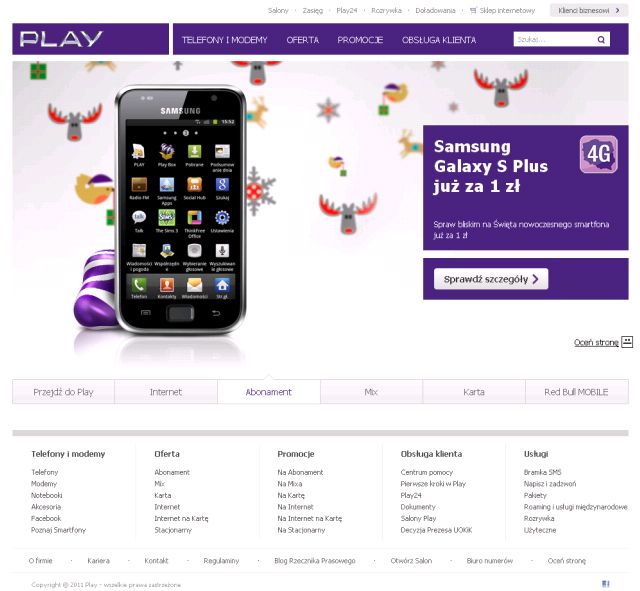This screenshot has height=591, width=640.
Task: Click the smiley icon beside Oceń stronę
Action: (627, 342)
